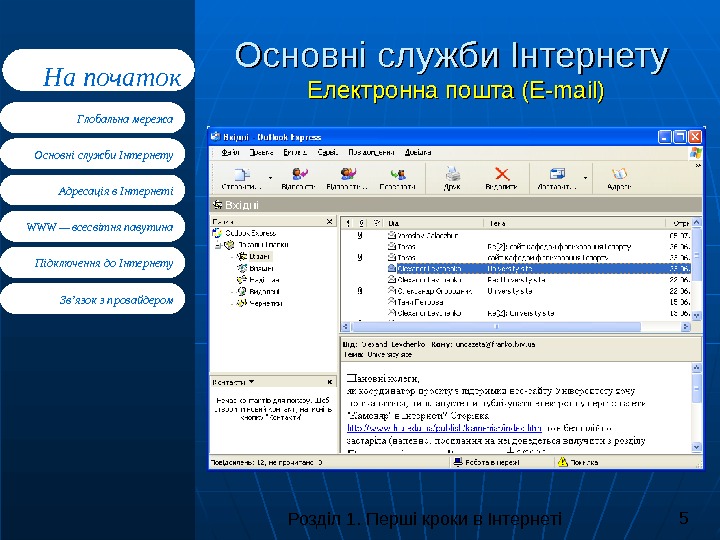Open the Довідка menu
This screenshot has width=720, height=540.
(x=418, y=152)
